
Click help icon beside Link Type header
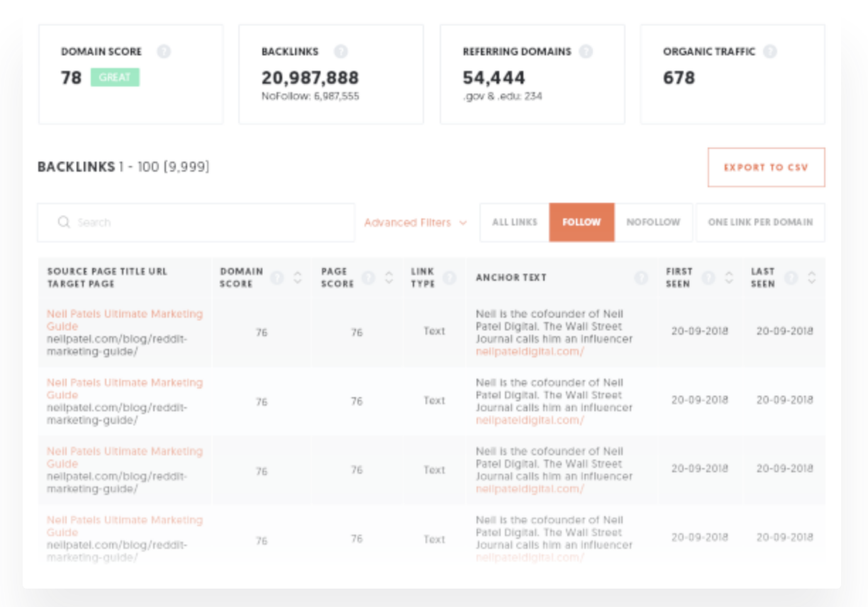pyautogui.click(x=450, y=277)
